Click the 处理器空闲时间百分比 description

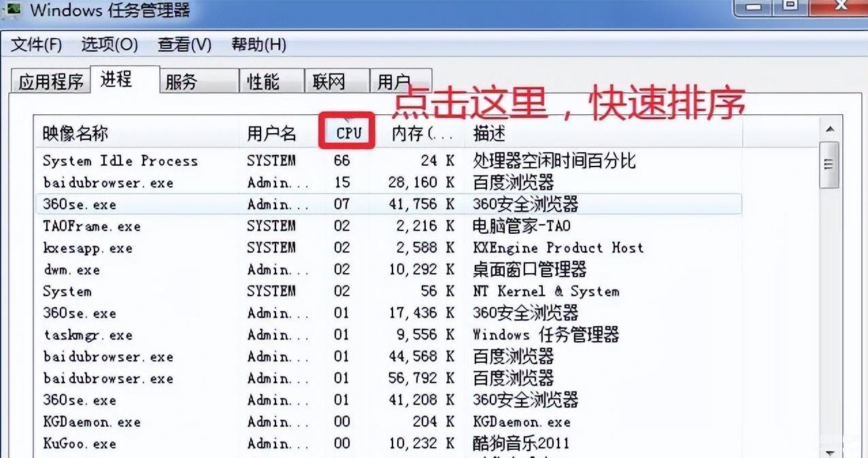point(554,161)
